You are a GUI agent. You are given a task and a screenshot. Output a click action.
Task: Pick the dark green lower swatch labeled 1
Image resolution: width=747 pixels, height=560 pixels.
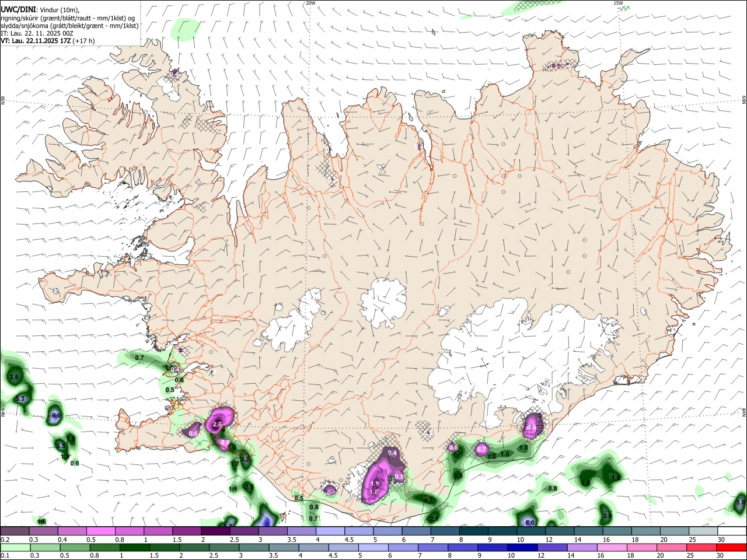[x=135, y=547]
